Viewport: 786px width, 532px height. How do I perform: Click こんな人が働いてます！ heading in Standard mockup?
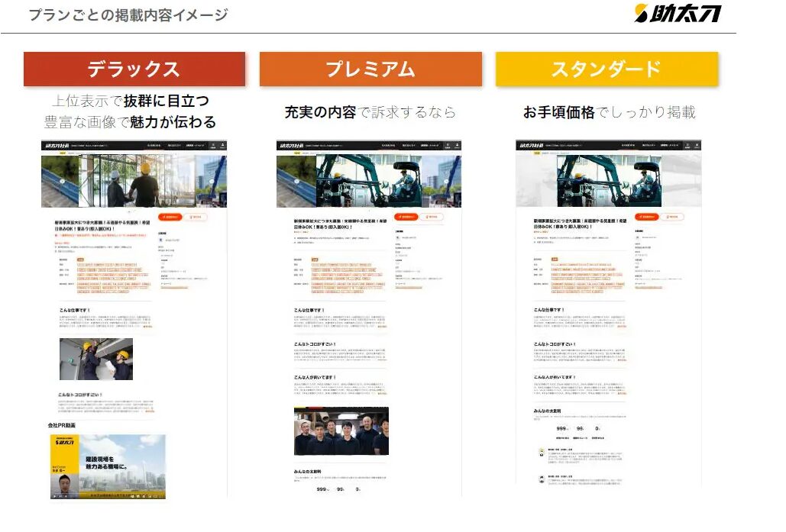(555, 377)
